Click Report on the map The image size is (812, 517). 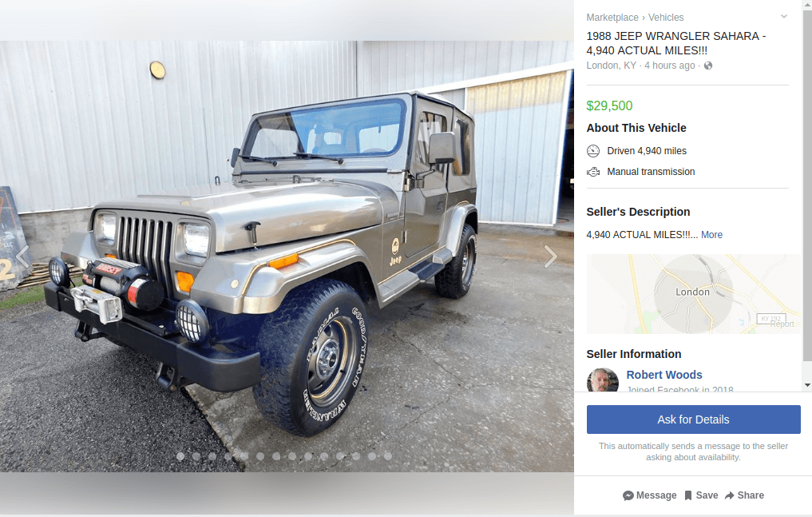[x=782, y=324]
